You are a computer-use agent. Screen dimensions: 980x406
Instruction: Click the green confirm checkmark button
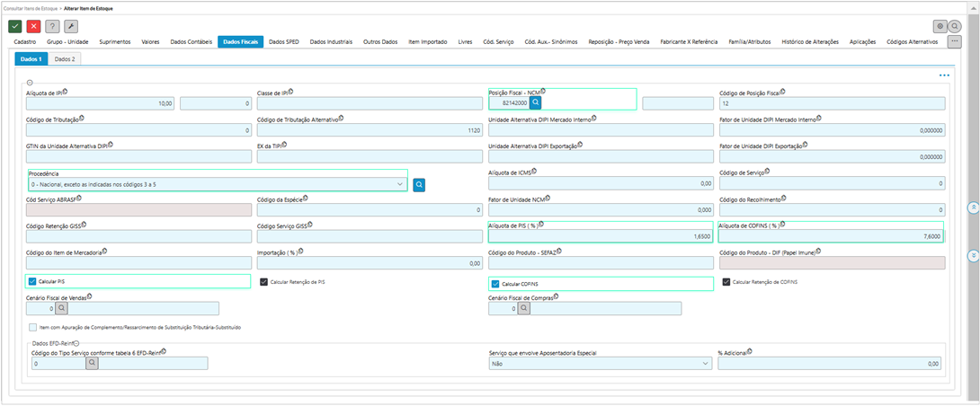14,26
